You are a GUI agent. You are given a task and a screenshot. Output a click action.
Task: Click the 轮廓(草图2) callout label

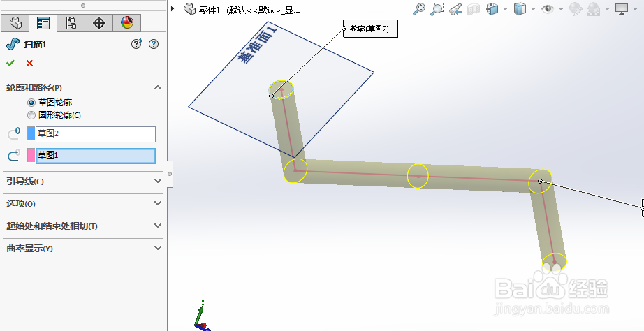click(370, 29)
